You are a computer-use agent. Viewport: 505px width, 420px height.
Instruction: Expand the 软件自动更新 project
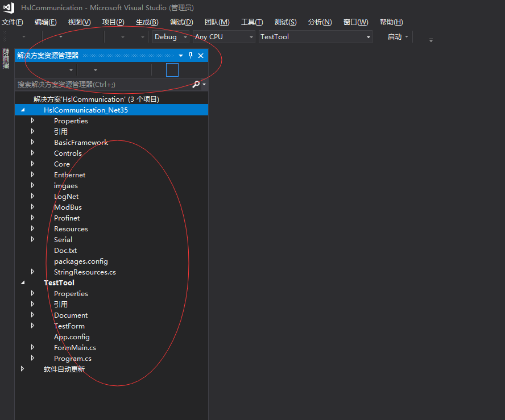coord(22,369)
